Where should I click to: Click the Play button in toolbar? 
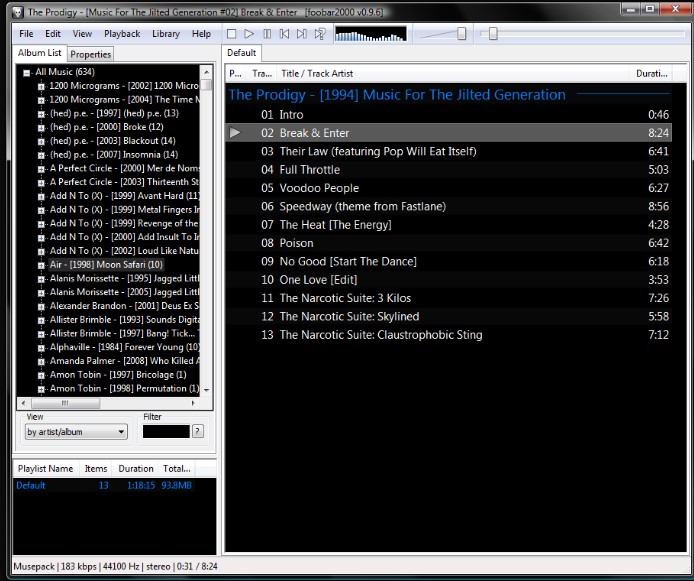tap(249, 34)
